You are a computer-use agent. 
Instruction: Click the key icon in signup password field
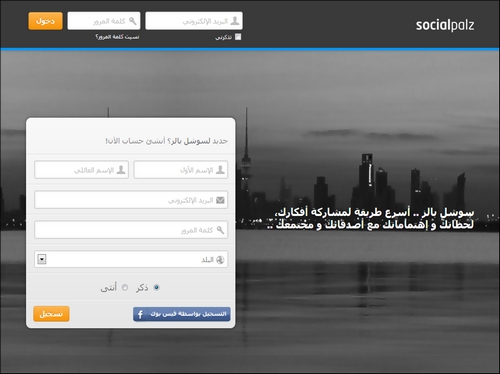pyautogui.click(x=220, y=230)
